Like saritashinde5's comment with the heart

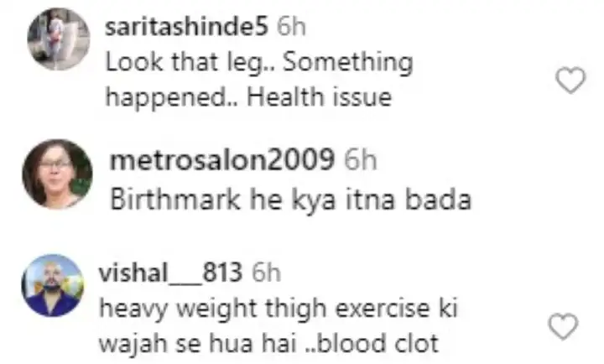(x=570, y=81)
